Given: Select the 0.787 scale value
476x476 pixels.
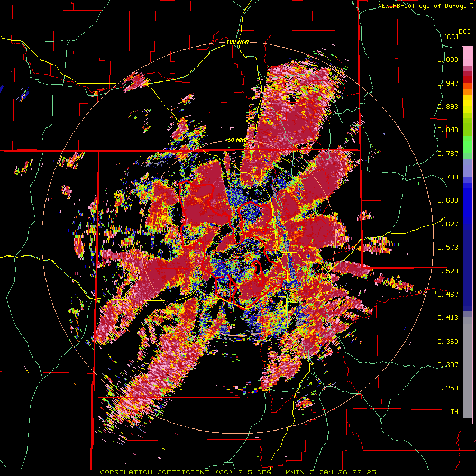Looking at the screenshot, I should click(448, 153).
